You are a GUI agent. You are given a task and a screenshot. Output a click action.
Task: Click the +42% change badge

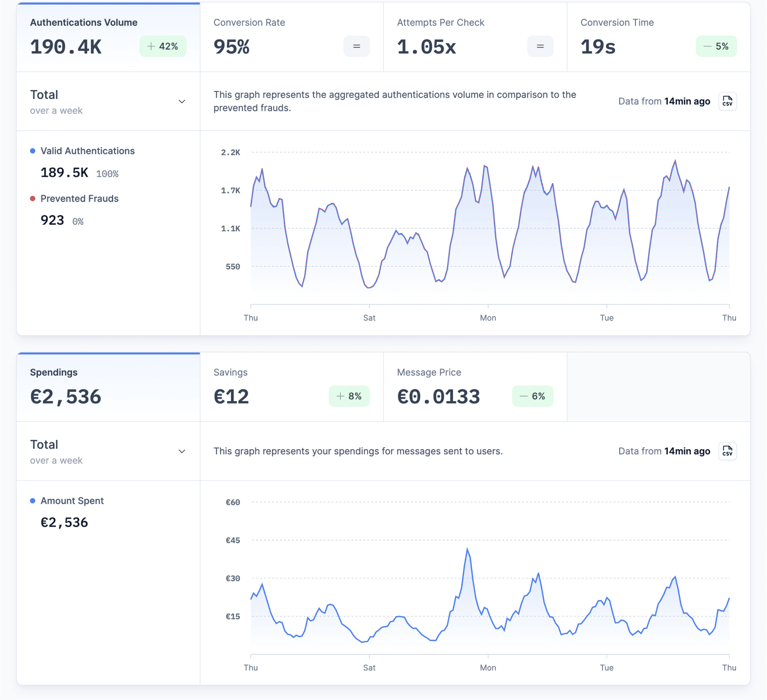[163, 46]
